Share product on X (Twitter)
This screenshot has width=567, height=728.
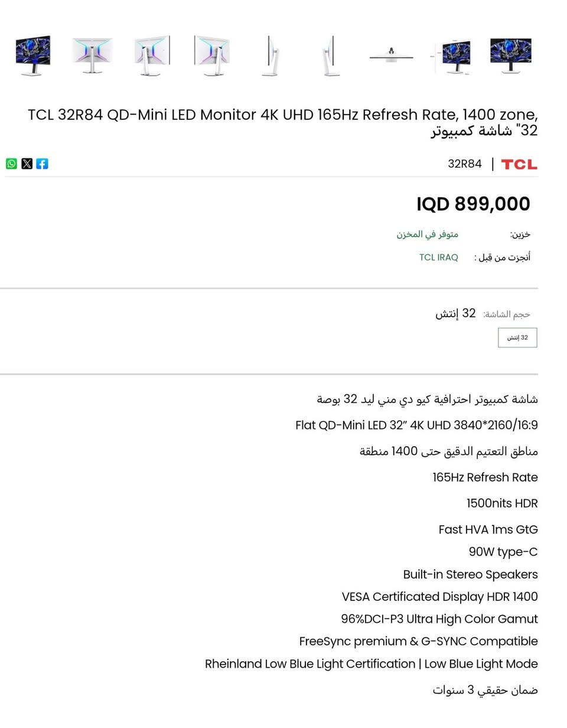pyautogui.click(x=27, y=164)
